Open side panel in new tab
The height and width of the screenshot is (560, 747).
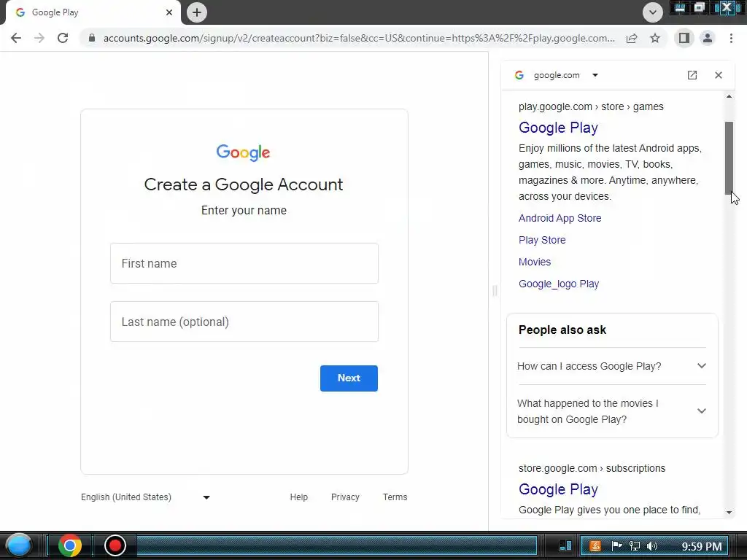pyautogui.click(x=692, y=75)
